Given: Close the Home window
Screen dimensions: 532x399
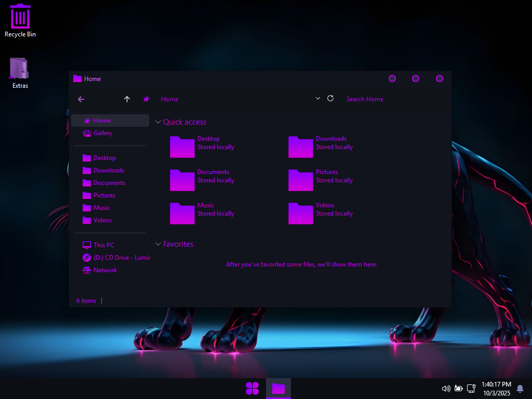Looking at the screenshot, I should [440, 79].
